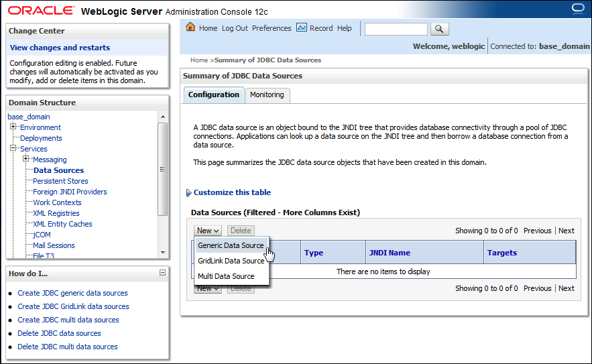
Task: Click the Customize this table link
Action: click(232, 192)
